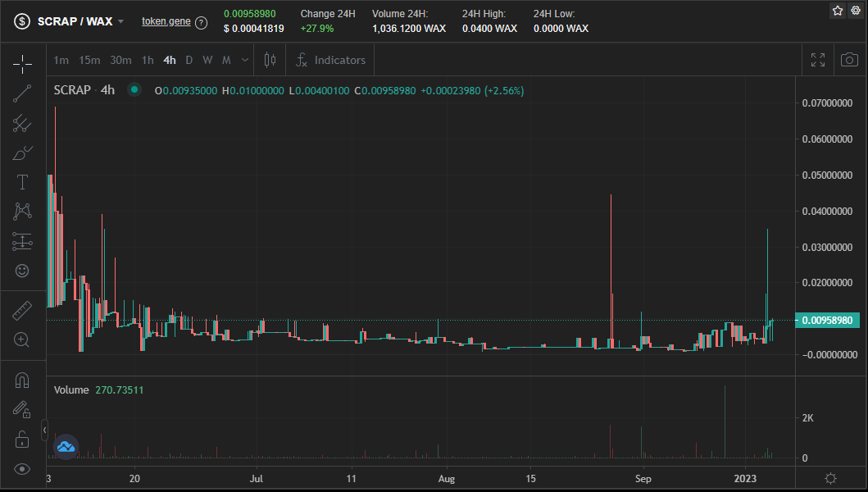
Task: Toggle stay in drawing mode
Action: coord(22,410)
